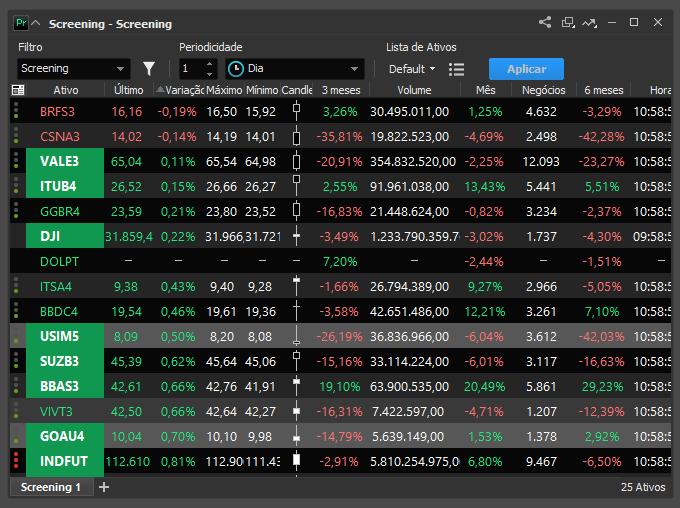Viewport: 680px width, 508px height.
Task: Open the three-dot menu for BRFS3 row
Action: [x=16, y=110]
